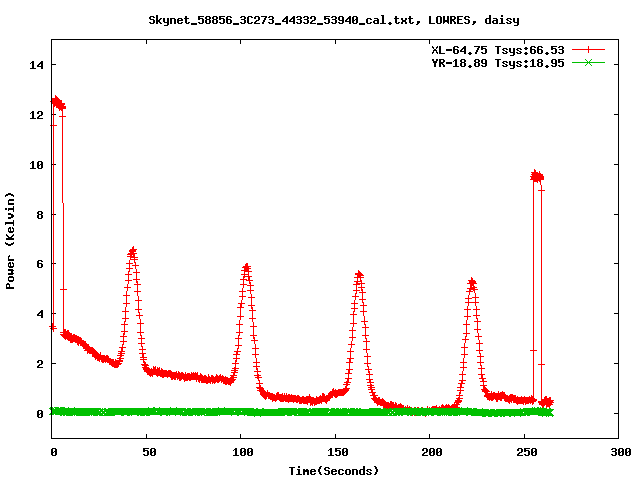Viewport: 640px width, 480px height.
Task: Select legend entry XL-64.75 Tsys:66.53
Action: (498, 50)
